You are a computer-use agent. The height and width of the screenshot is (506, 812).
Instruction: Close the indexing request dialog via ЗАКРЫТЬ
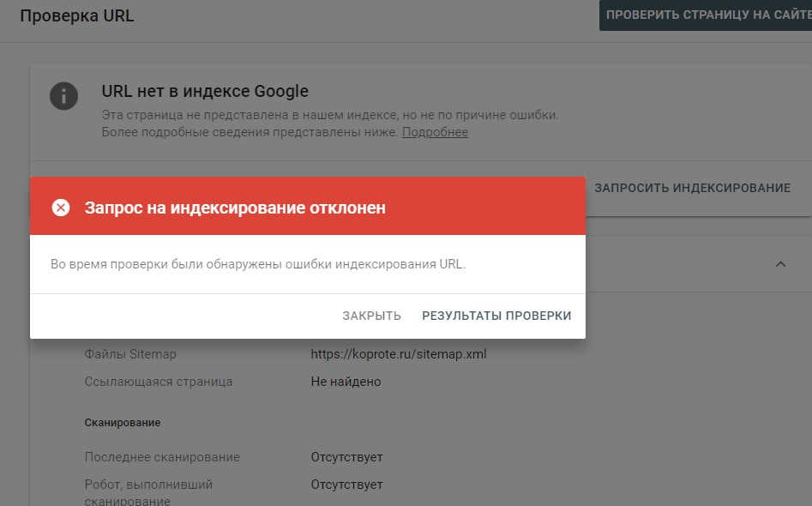(372, 316)
